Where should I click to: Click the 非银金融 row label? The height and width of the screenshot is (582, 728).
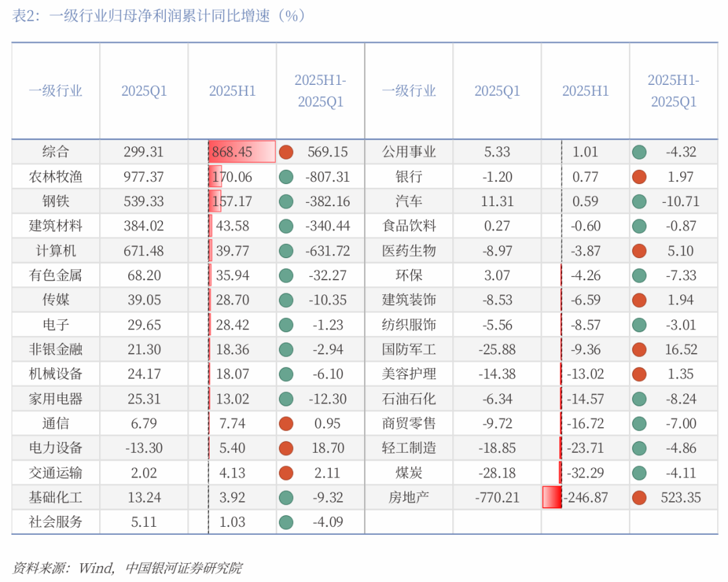point(56,350)
